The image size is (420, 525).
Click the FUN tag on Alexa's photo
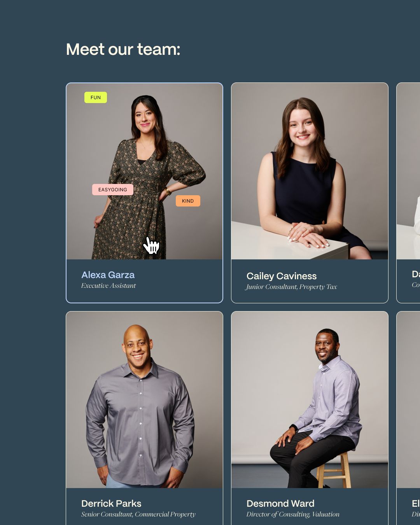[x=96, y=98]
